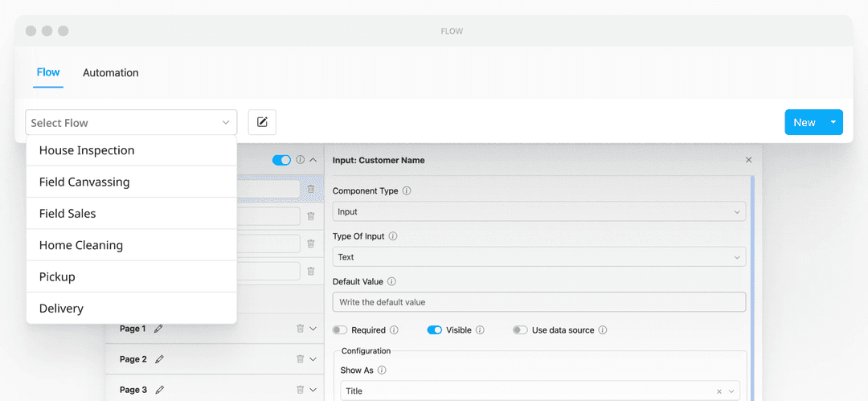This screenshot has width=868, height=401.
Task: Click info icon next to Default Value
Action: (391, 282)
